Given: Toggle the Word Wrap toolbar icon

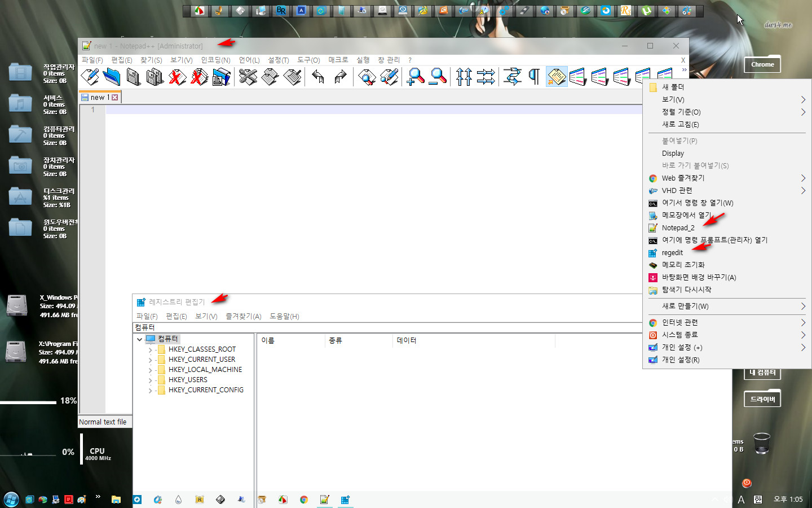Looking at the screenshot, I should point(512,77).
